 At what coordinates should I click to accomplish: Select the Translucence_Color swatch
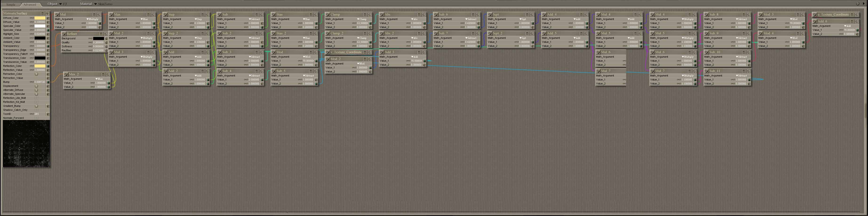click(40, 58)
